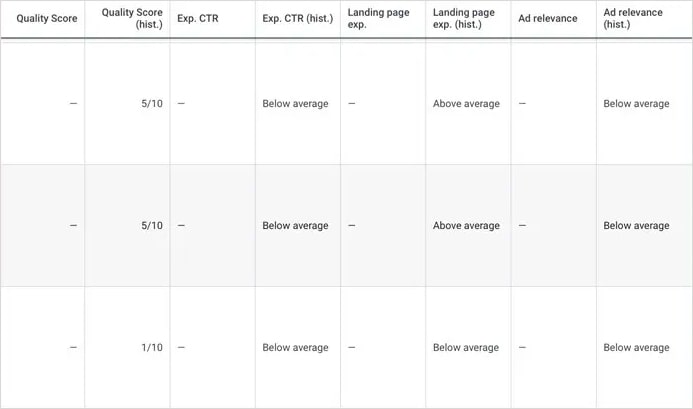693x409 pixels.
Task: Select shaded row Ad relevance (hist.) Below average
Action: 636,226
